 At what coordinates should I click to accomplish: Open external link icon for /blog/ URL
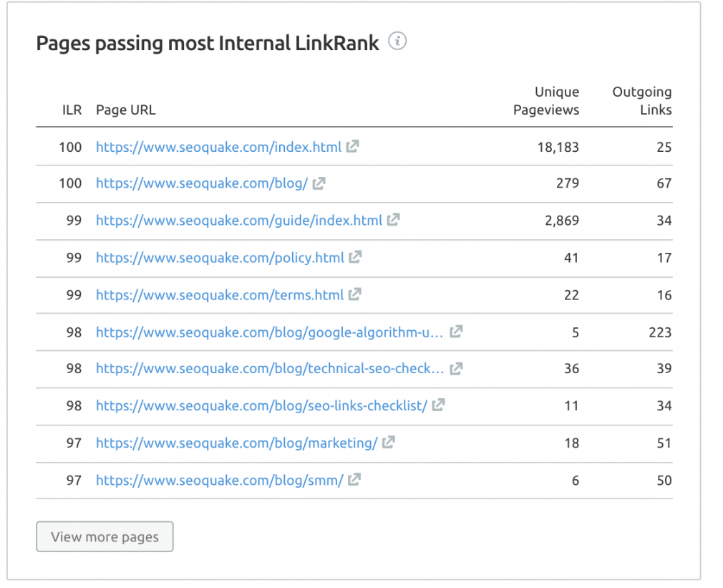point(319,183)
